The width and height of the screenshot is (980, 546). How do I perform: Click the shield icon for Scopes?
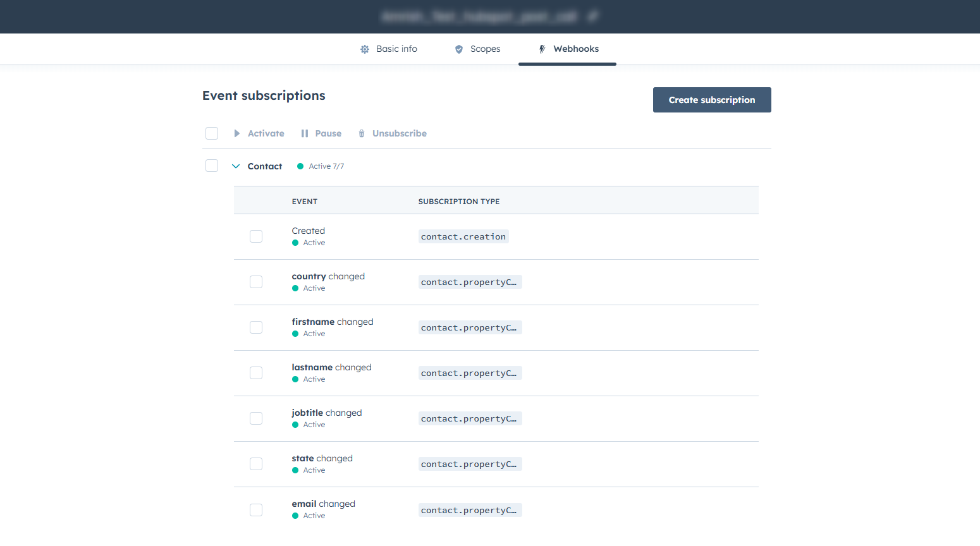coord(459,49)
